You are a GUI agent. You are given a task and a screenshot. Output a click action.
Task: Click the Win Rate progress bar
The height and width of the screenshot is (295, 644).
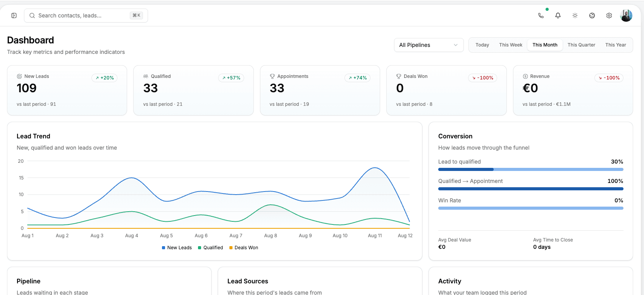pos(530,208)
